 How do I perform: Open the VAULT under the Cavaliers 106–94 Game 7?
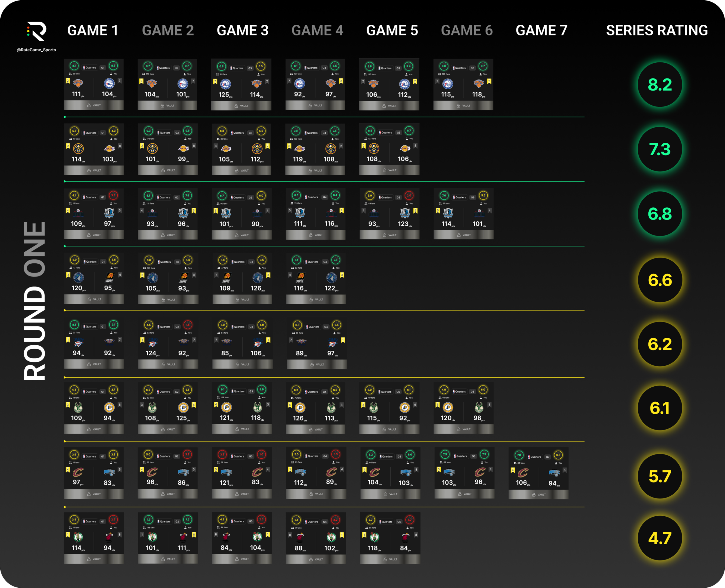[539, 495]
